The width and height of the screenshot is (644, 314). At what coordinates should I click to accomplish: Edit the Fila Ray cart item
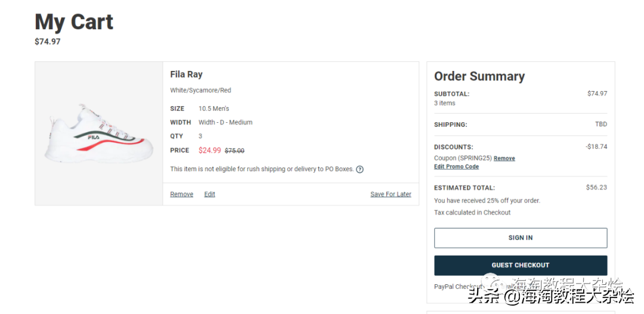click(x=209, y=194)
